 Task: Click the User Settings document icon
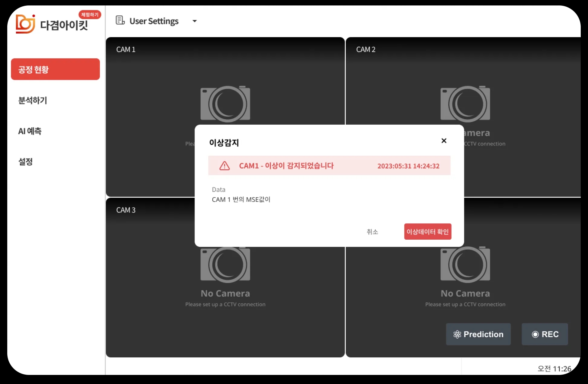click(x=120, y=20)
